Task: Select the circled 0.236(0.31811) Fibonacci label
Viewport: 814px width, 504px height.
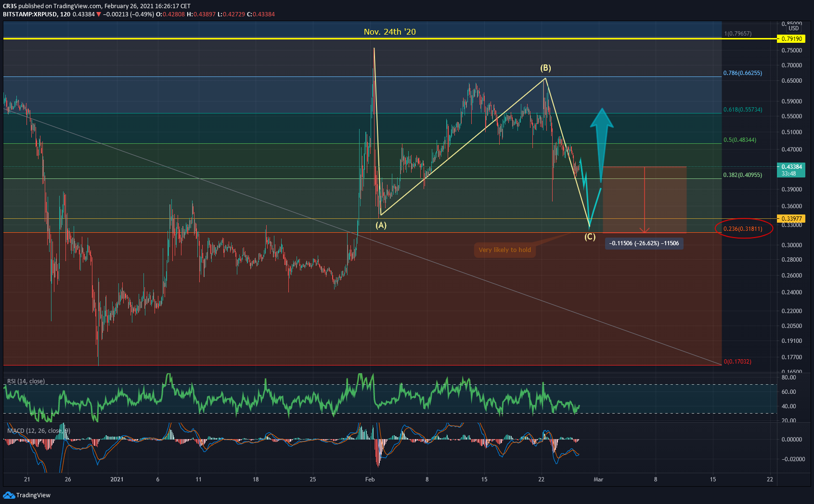Action: point(743,229)
